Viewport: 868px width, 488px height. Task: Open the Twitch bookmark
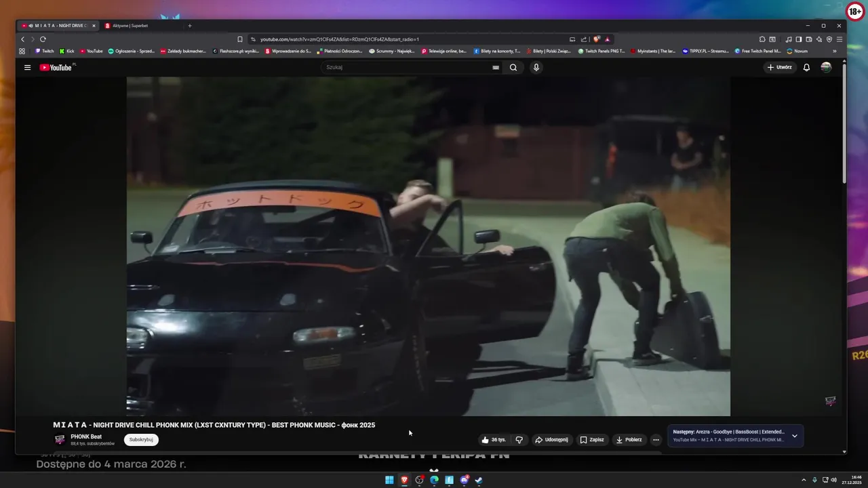pos(45,51)
